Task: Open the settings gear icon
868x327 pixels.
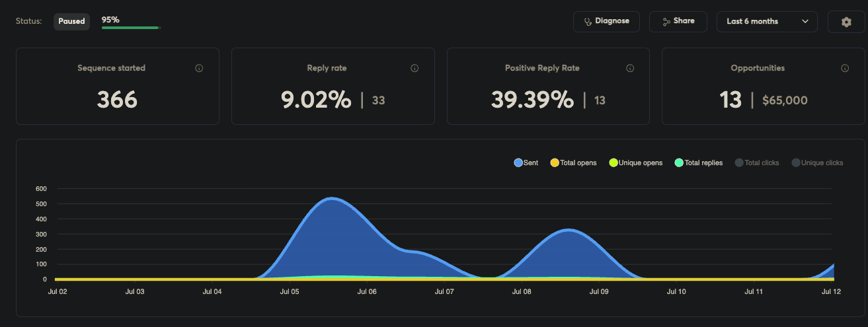Action: click(846, 22)
